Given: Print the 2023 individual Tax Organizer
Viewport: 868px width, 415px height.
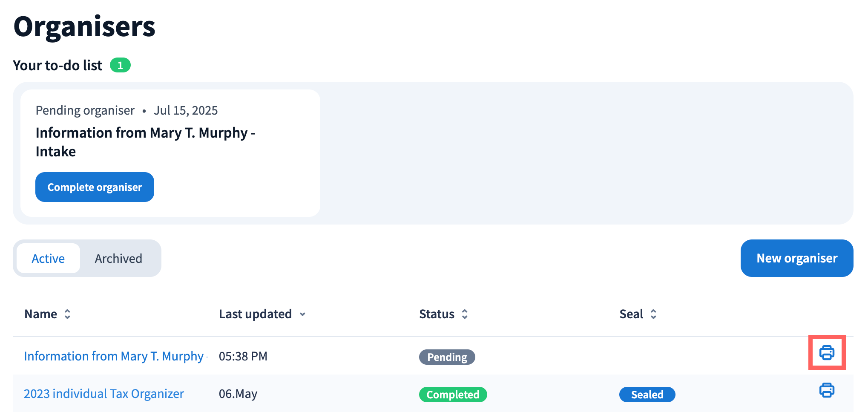Looking at the screenshot, I should click(827, 390).
